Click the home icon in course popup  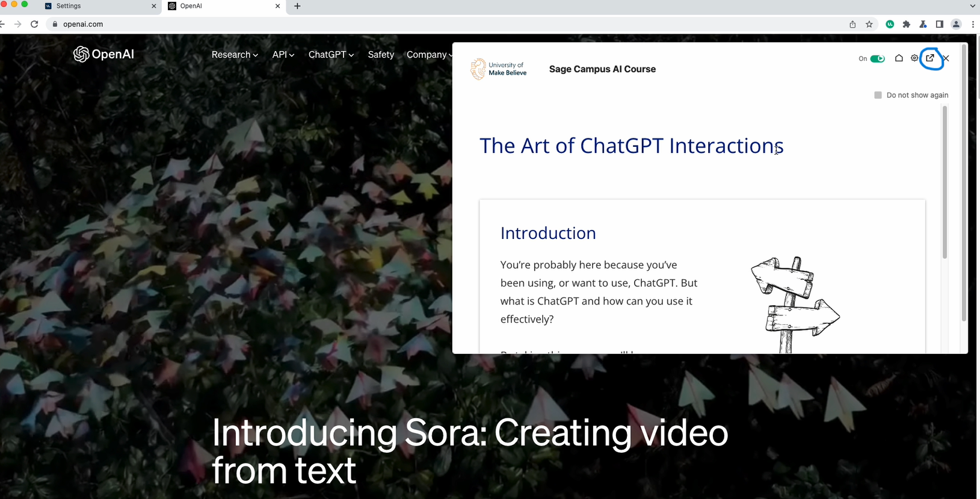click(899, 58)
